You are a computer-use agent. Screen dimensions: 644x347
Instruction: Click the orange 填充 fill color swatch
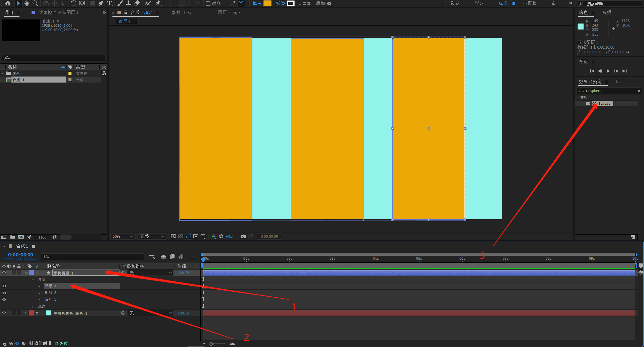tap(267, 3)
